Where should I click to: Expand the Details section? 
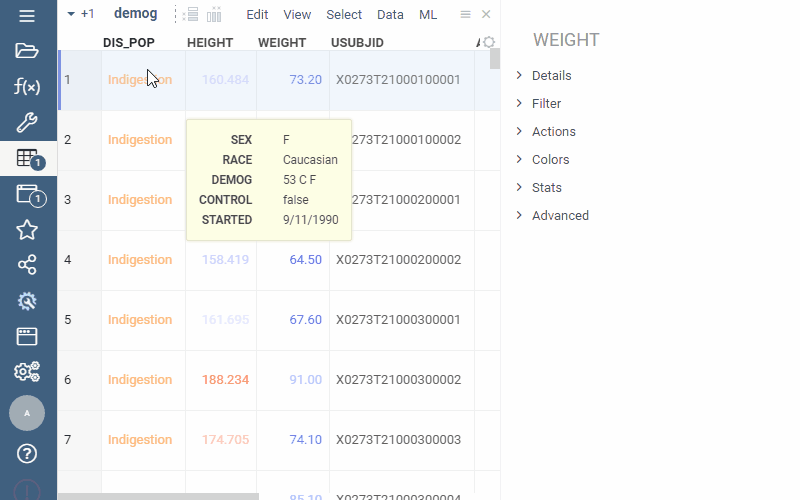coord(551,76)
